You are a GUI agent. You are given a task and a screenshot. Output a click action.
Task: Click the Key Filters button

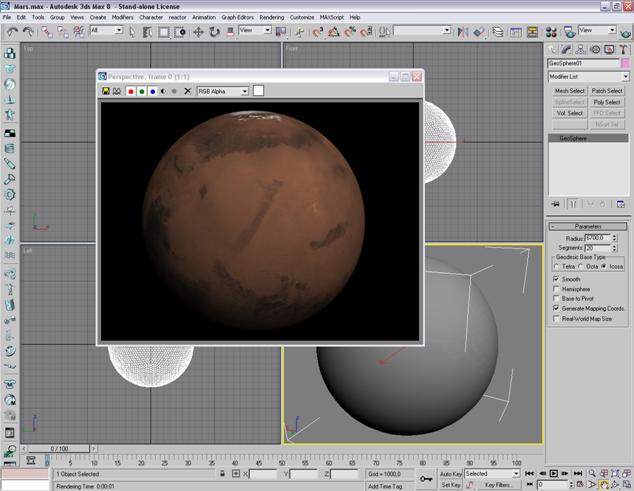(x=497, y=485)
